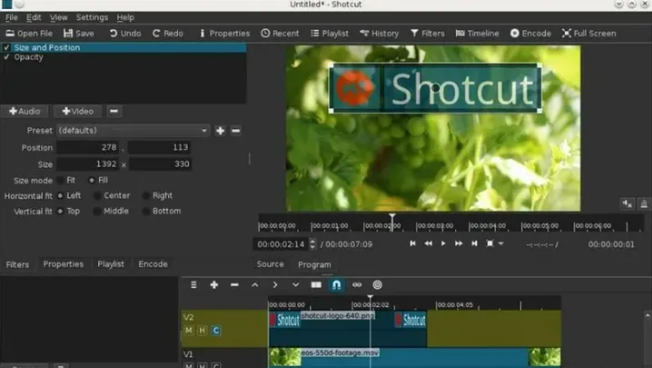This screenshot has height=368, width=652.
Task: Select the Fill size mode
Action: point(98,180)
